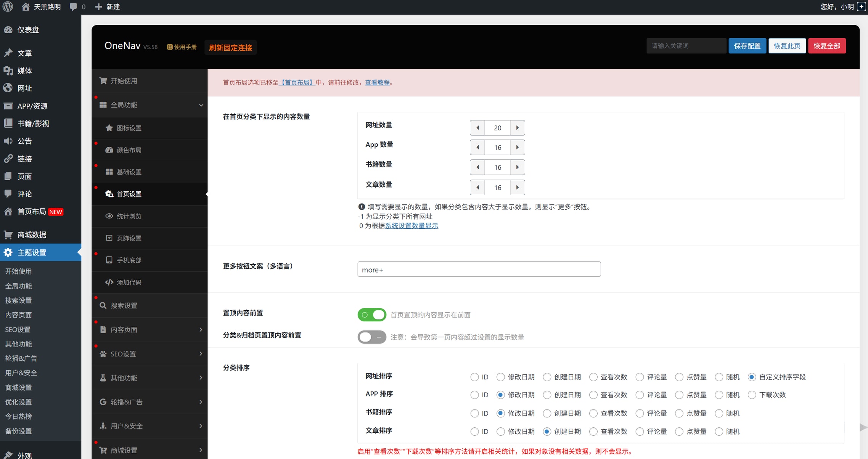The width and height of the screenshot is (868, 459).
Task: Click the 更多按钮文案 text field
Action: tap(479, 270)
